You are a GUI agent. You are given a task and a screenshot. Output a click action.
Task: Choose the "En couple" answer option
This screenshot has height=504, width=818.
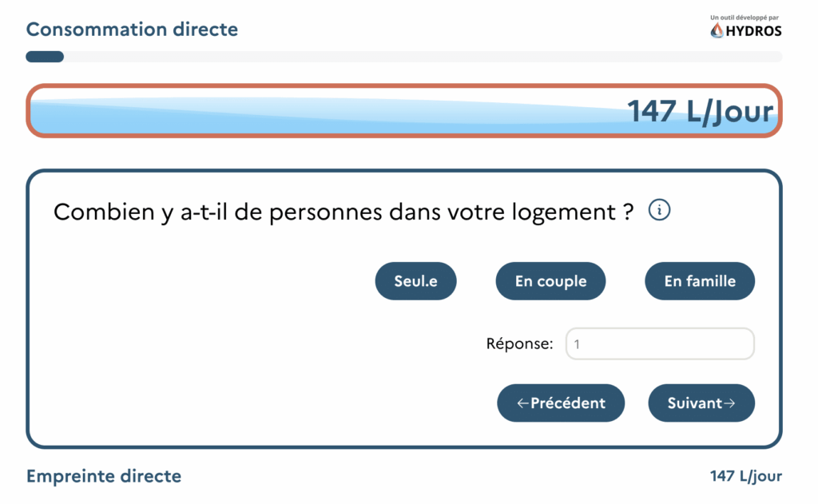tap(550, 281)
